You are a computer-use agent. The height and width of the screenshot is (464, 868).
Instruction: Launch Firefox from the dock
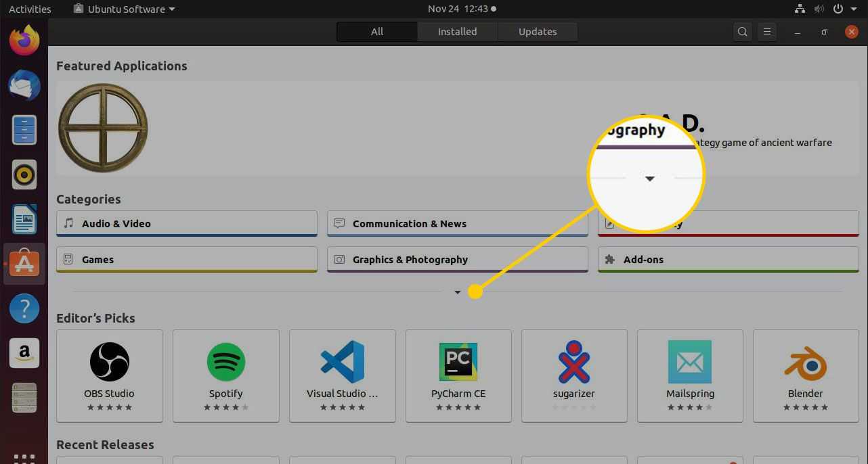[24, 41]
